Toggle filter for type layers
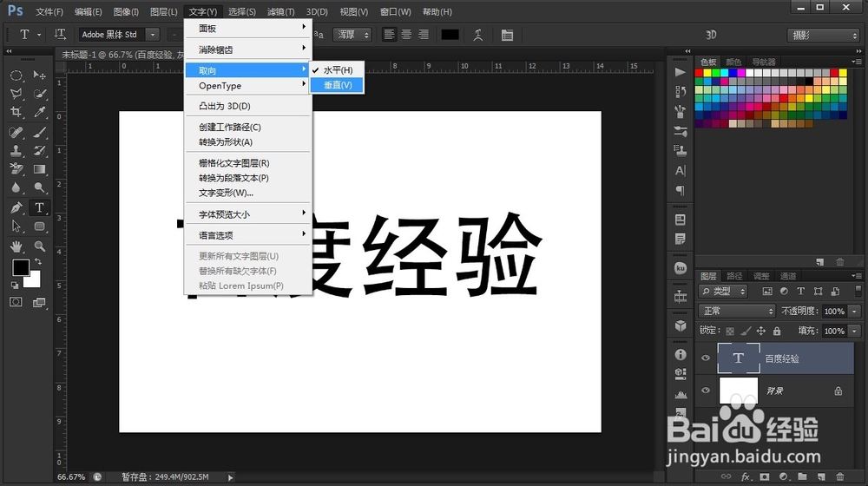The image size is (868, 486). click(x=800, y=291)
